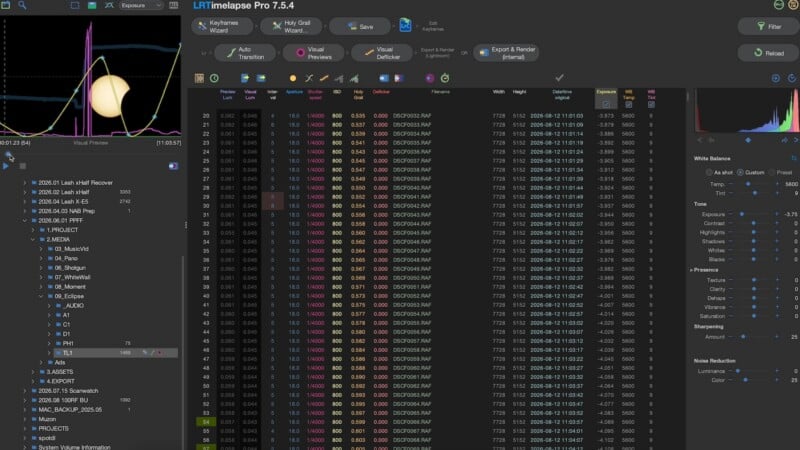800x450 pixels.
Task: Collapse the 2.MEDIA folder
Action: point(33,239)
